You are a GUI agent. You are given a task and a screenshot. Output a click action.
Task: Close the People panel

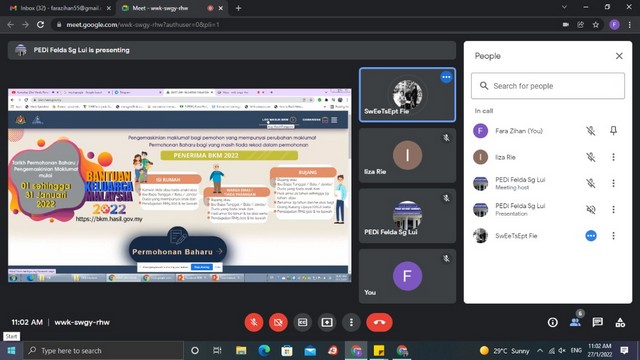coord(619,56)
